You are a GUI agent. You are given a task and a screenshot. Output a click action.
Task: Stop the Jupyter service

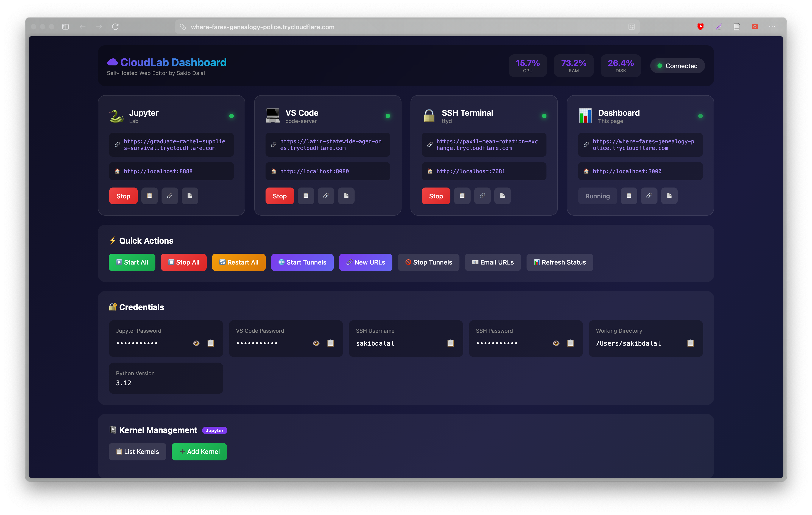(x=123, y=196)
